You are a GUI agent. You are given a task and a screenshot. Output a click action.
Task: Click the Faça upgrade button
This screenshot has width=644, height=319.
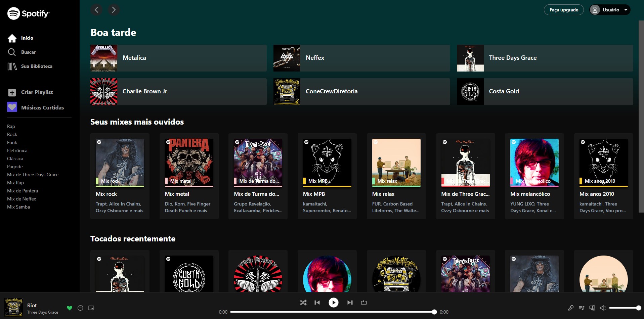564,10
